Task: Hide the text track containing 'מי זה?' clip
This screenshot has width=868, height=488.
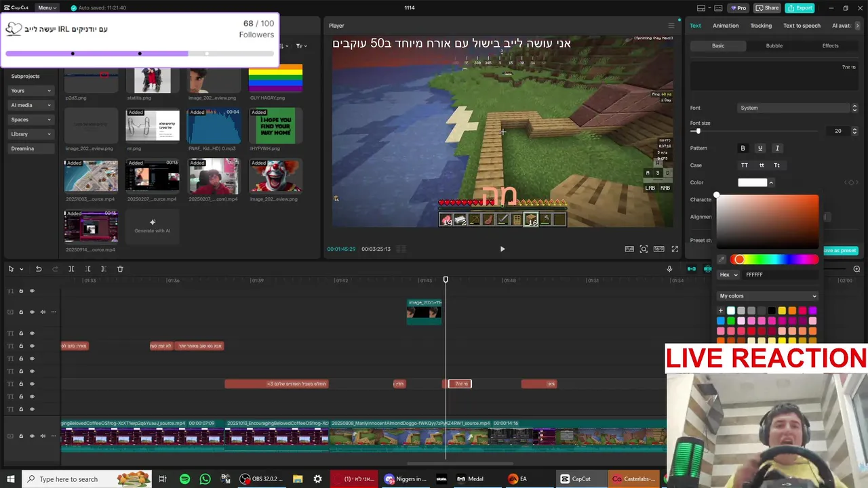Action: (x=32, y=384)
